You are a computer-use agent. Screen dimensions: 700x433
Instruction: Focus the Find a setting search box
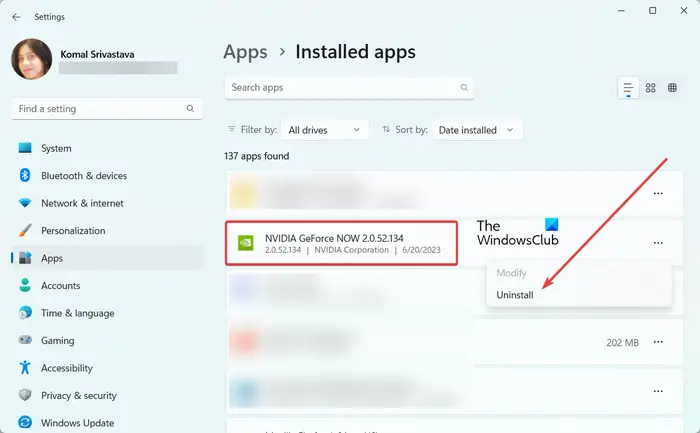pos(107,109)
